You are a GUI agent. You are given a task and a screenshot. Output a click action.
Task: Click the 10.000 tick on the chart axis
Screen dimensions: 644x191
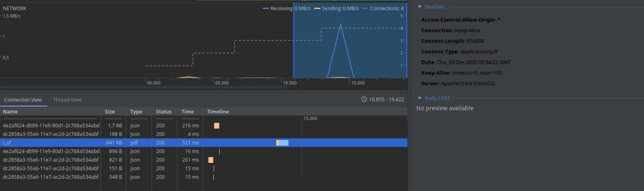[x=289, y=82]
